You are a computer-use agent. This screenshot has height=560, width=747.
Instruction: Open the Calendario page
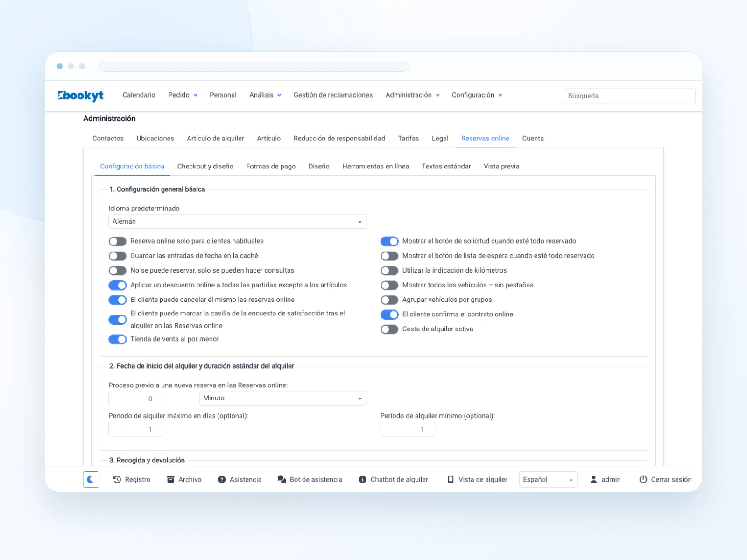coord(139,95)
